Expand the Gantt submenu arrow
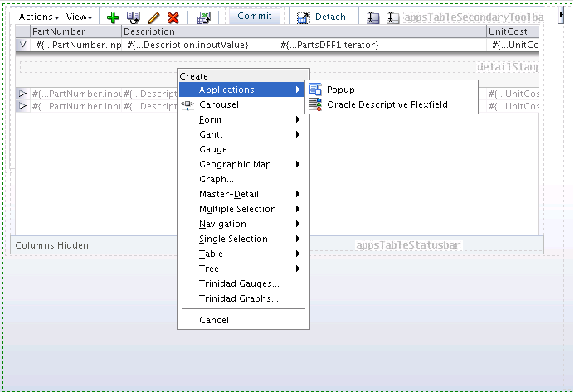The width and height of the screenshot is (584, 392). (298, 134)
